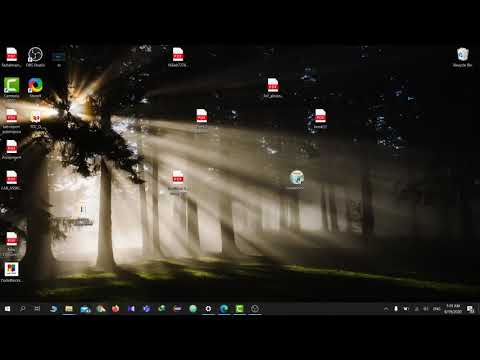Open the Mail app in taskbar
Screen dimensions: 480x360
[85, 309]
